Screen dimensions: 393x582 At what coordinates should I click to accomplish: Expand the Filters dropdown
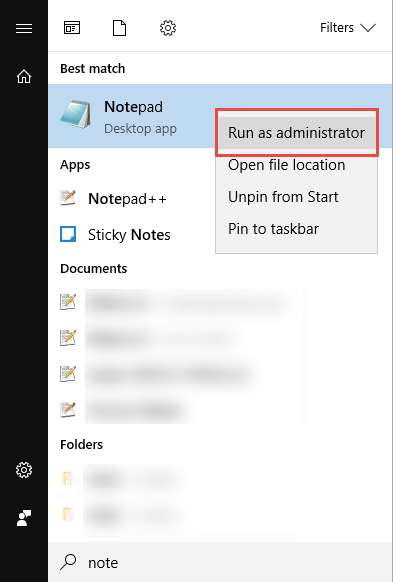(x=348, y=28)
